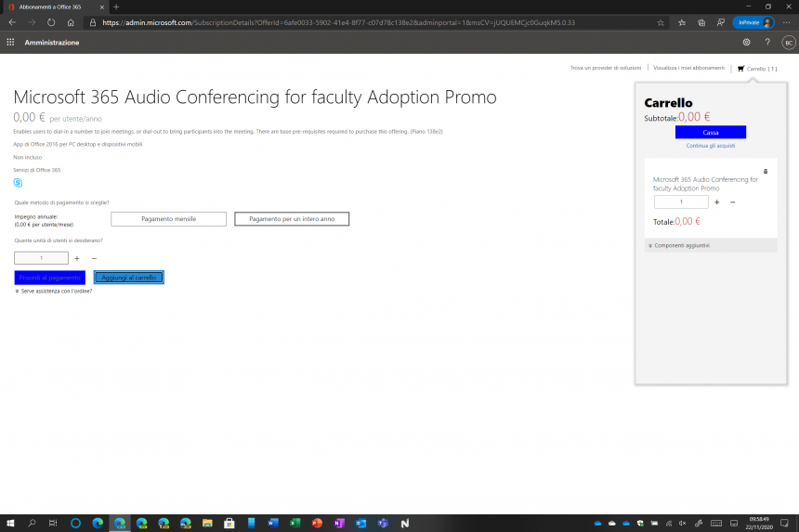Launch OneNote from the taskbar
The height and width of the screenshot is (532, 799).
tap(339, 523)
